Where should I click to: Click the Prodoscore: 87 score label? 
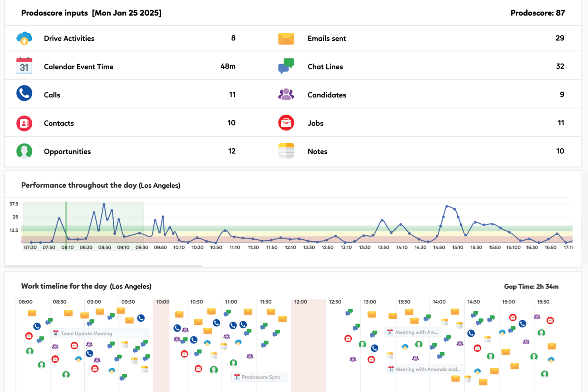tap(537, 13)
